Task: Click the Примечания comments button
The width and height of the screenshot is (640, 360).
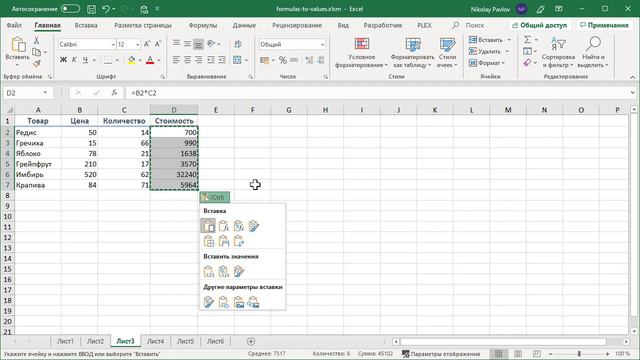Action: 604,25
